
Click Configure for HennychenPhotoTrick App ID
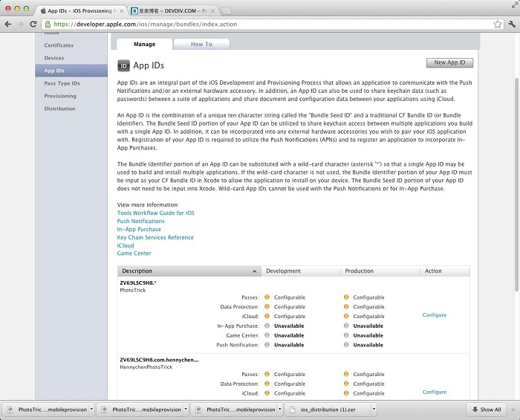(434, 392)
